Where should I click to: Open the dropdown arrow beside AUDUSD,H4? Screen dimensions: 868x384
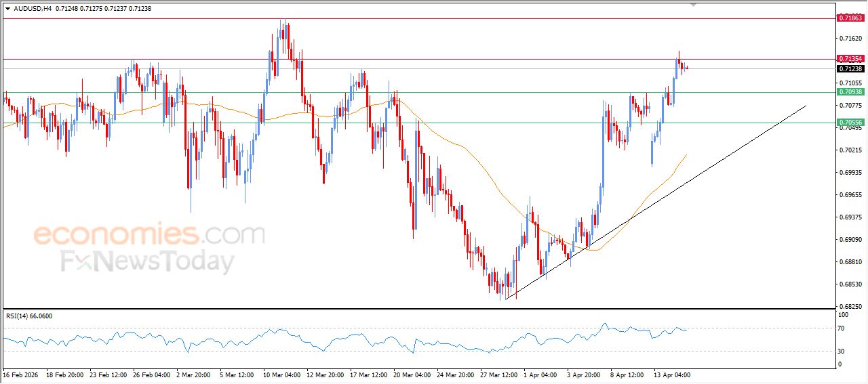[7, 9]
